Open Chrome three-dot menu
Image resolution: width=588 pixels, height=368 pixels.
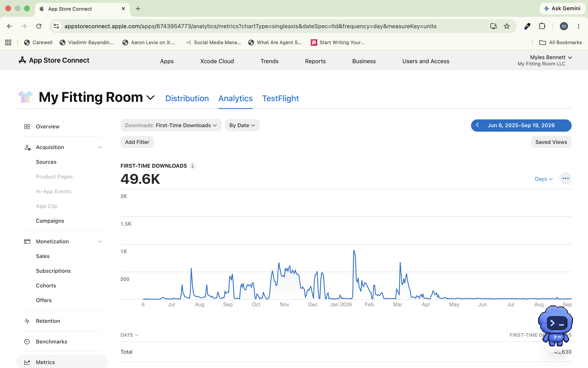click(x=579, y=26)
